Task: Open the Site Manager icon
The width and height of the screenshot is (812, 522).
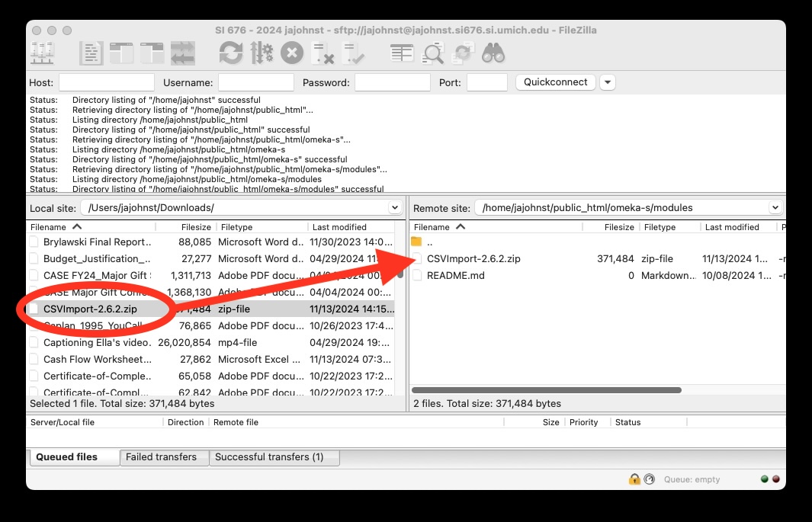Action: pyautogui.click(x=42, y=53)
